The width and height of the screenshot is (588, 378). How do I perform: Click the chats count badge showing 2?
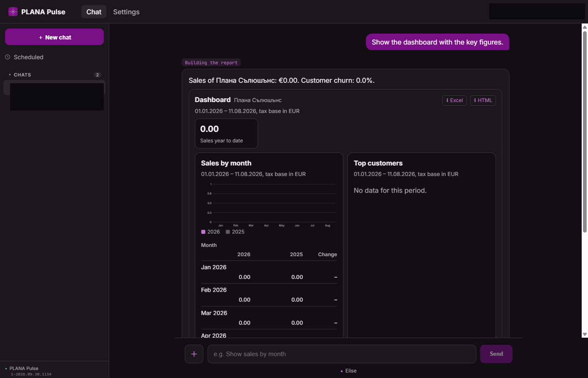[x=97, y=75]
